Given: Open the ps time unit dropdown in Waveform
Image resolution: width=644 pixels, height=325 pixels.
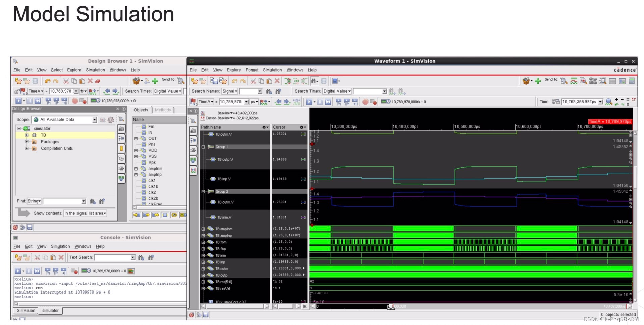Looking at the screenshot, I should (x=254, y=102).
